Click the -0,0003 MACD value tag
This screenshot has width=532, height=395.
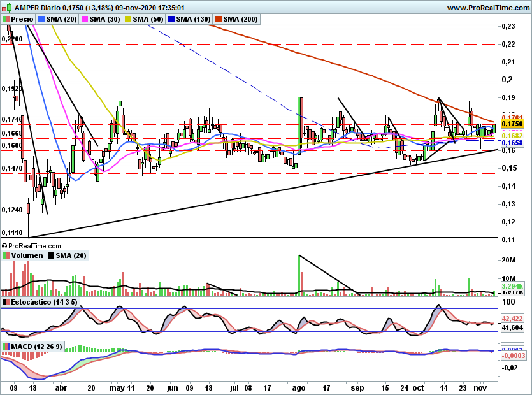tap(513, 355)
